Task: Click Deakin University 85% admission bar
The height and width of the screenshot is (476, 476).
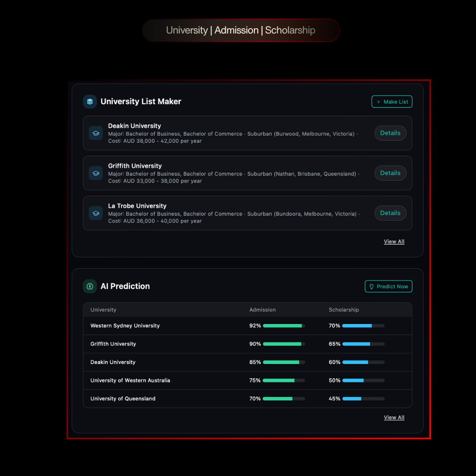Action: coord(284,362)
